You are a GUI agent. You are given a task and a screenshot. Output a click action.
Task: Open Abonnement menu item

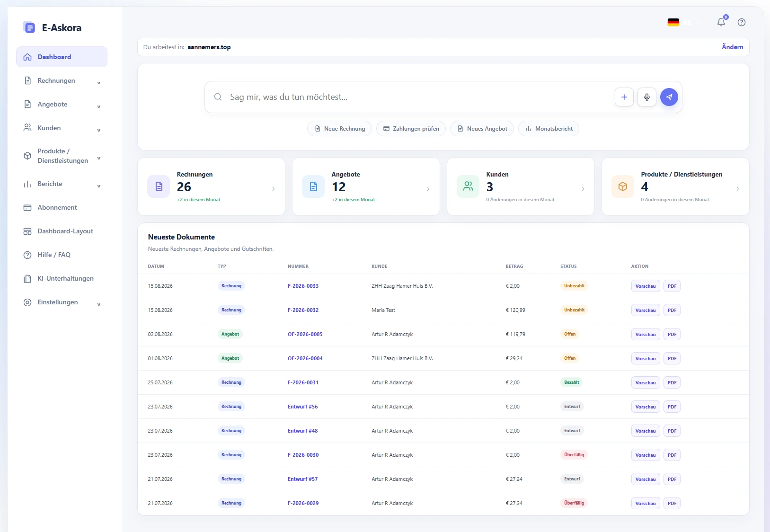[62, 207]
